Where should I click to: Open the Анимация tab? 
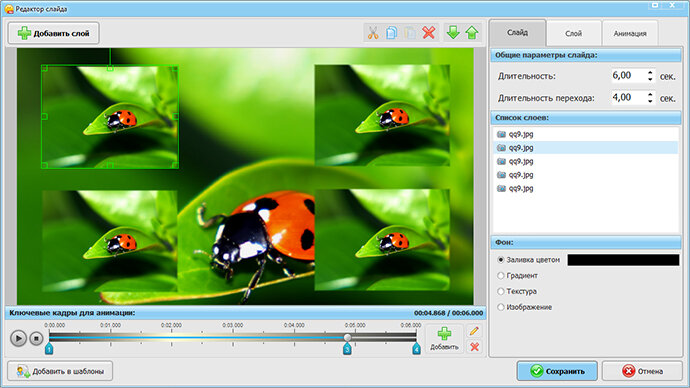630,33
